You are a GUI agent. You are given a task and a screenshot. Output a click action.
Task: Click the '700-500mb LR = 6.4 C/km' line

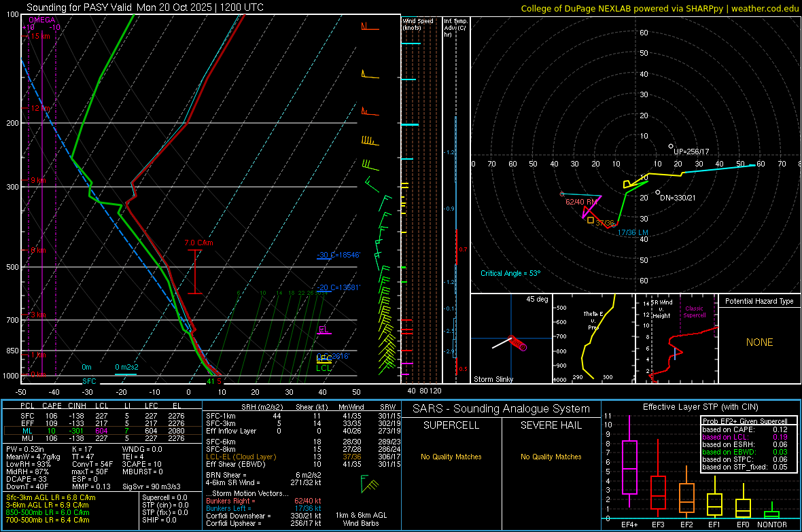(48, 520)
